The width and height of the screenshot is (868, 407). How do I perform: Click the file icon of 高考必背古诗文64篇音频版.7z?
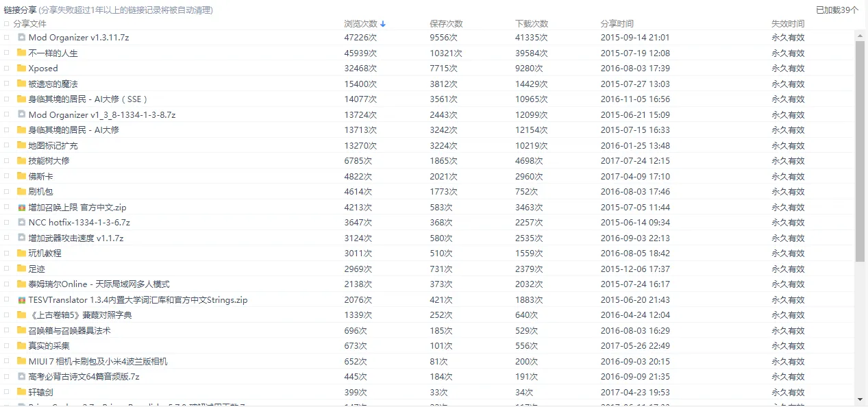tap(21, 377)
